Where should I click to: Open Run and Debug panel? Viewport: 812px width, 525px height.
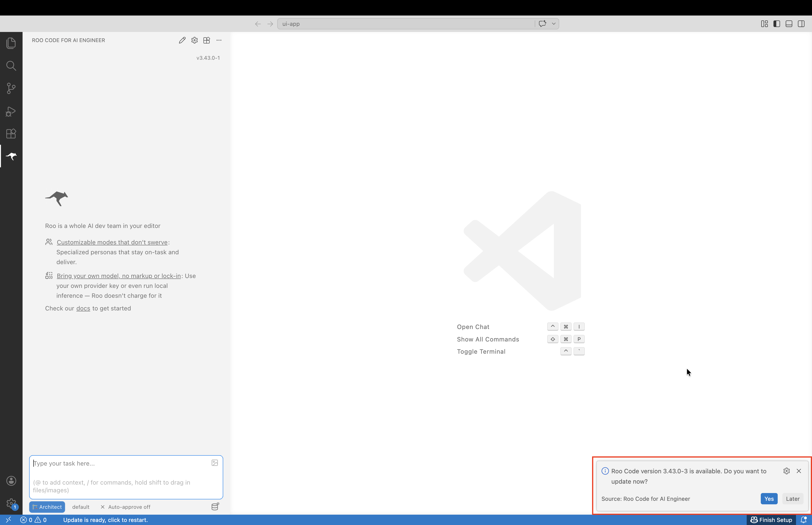(x=11, y=111)
